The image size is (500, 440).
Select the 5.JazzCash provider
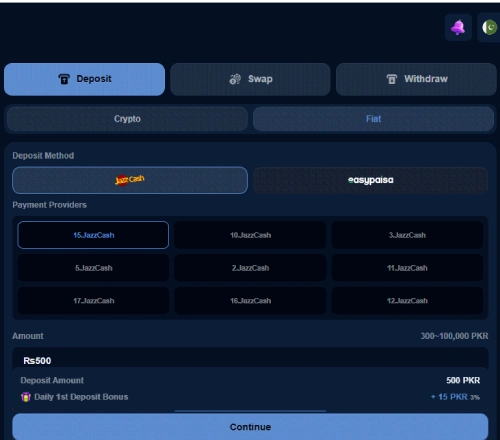[93, 268]
